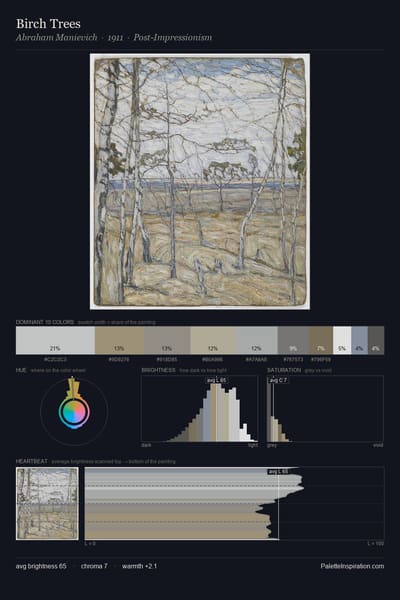Choose the dark gray 9% swatch
This screenshot has height=600, width=400.
pos(293,340)
